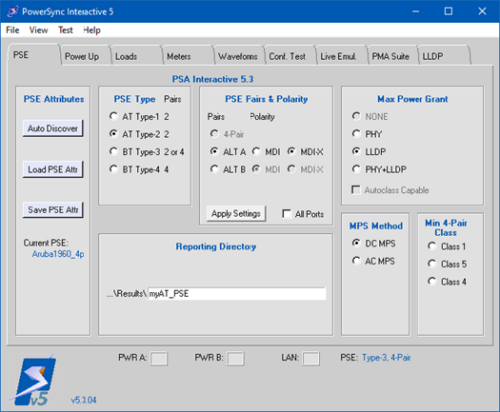Switch to the Meters tab

(x=187, y=56)
